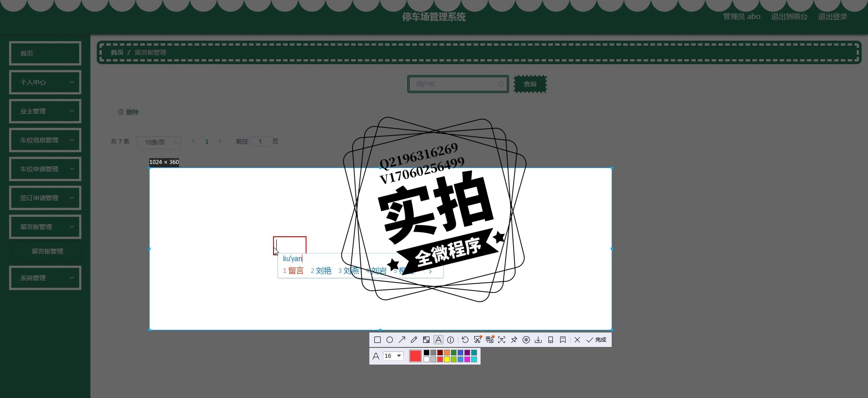The image size is (868, 398).
Task: Click the current red color swatch
Action: 415,356
